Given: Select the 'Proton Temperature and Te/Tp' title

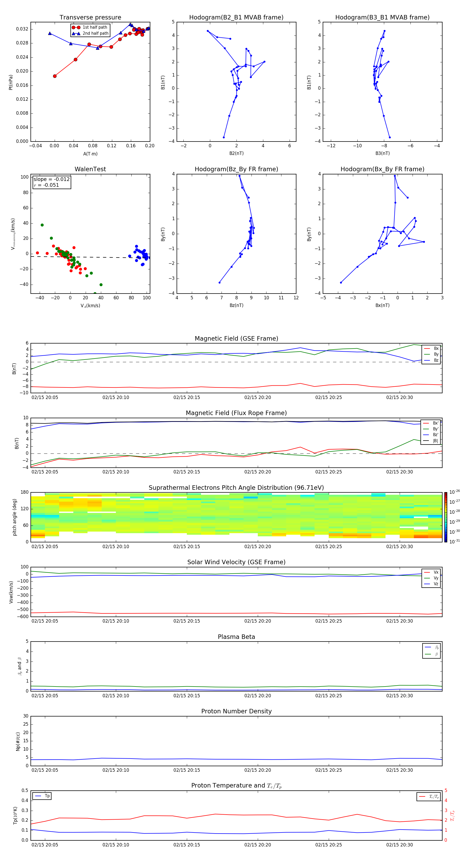Looking at the screenshot, I should (236, 786).
